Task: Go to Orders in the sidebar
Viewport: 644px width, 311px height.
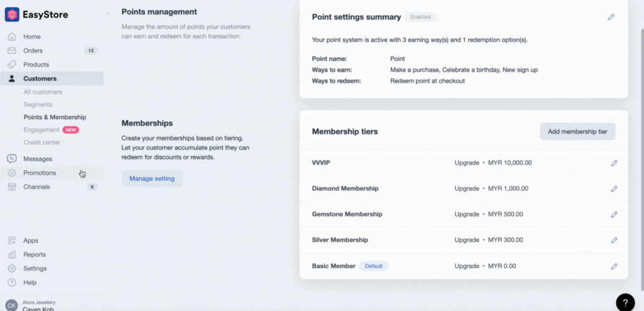Action: [x=33, y=50]
